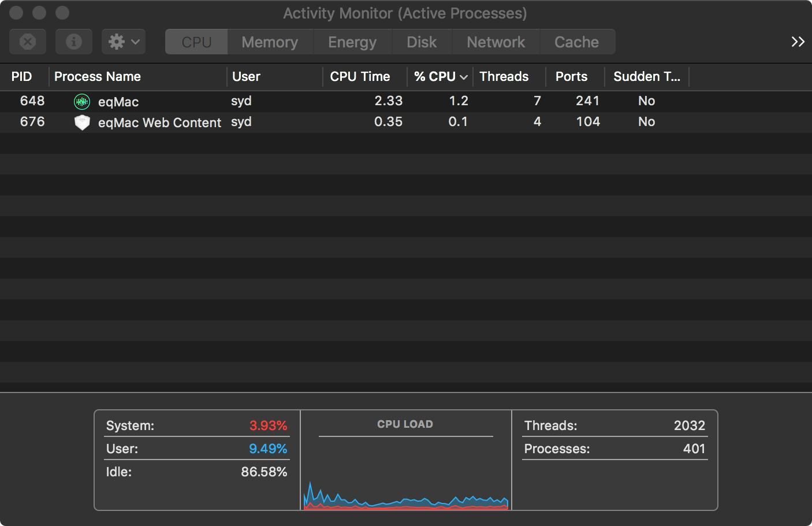Click % CPU value 1.2
The image size is (812, 526).
459,101
